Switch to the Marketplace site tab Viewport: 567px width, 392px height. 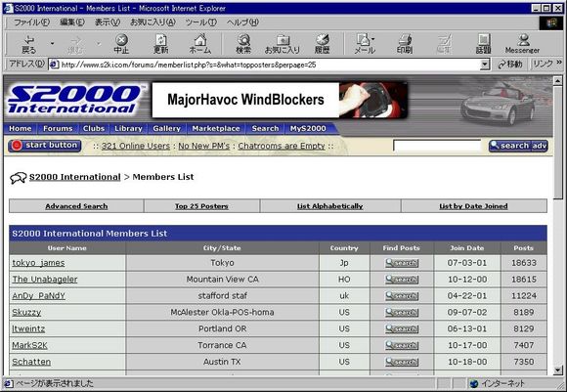coord(216,128)
